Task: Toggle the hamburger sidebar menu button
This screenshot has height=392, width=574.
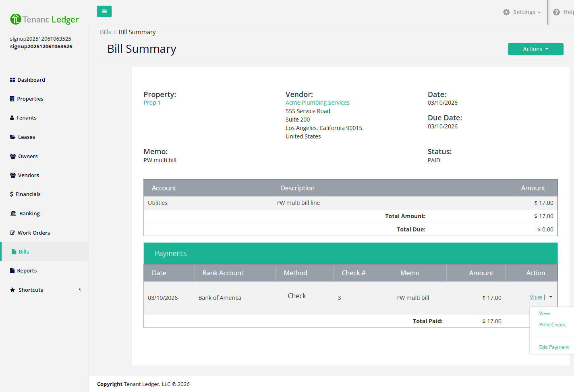Action: 104,11
